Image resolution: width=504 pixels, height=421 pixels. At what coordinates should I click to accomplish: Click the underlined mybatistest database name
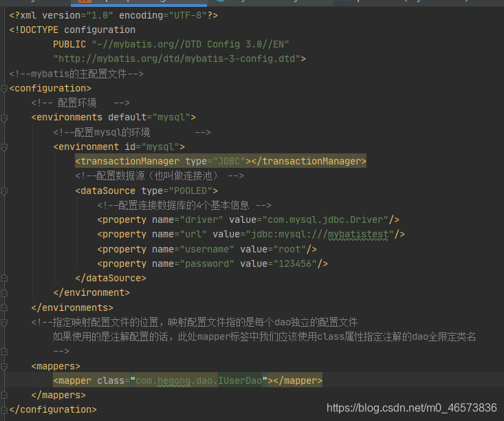point(358,234)
